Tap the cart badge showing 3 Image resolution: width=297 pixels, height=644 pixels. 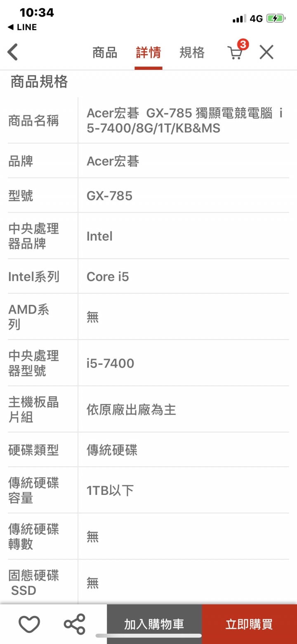(x=243, y=44)
